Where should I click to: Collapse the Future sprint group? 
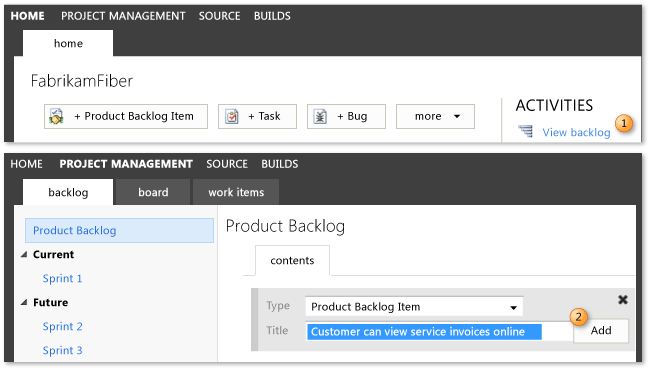point(24,302)
